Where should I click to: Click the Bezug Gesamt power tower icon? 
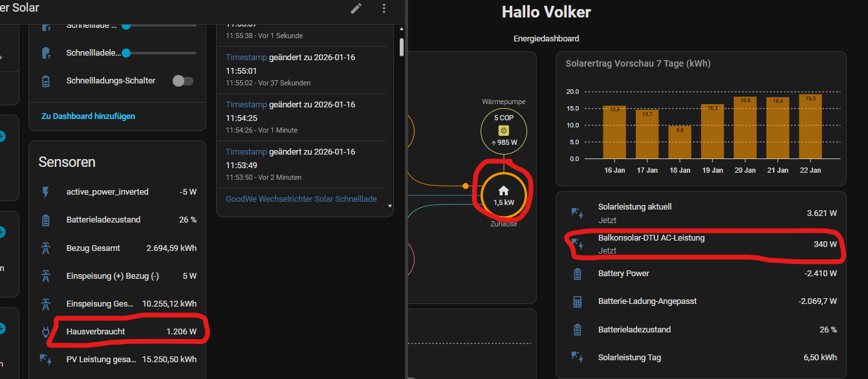pyautogui.click(x=45, y=248)
